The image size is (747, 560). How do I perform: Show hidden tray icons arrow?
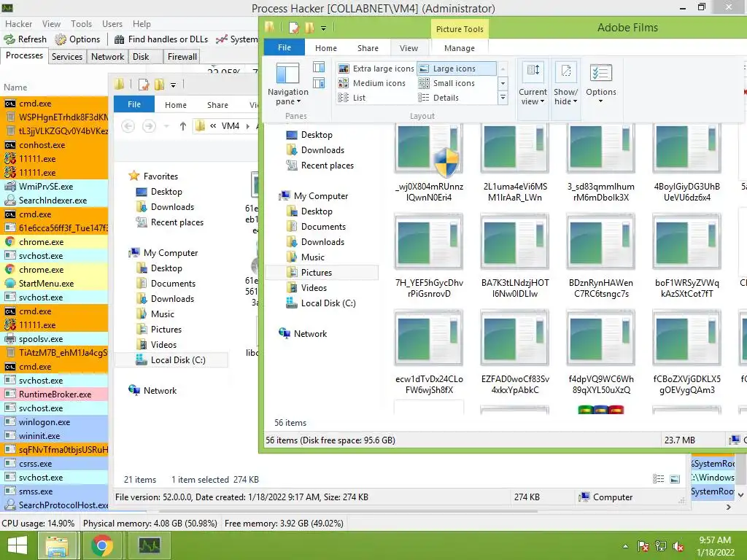(625, 546)
